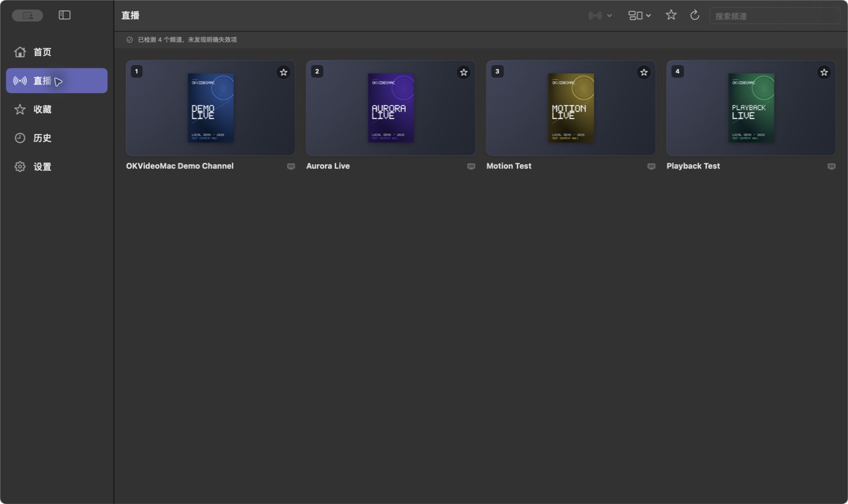Toggle the sidebar panel icon
The image size is (848, 504).
click(64, 15)
